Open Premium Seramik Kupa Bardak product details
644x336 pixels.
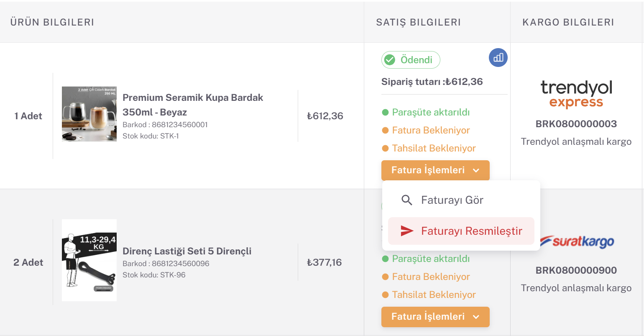[193, 104]
